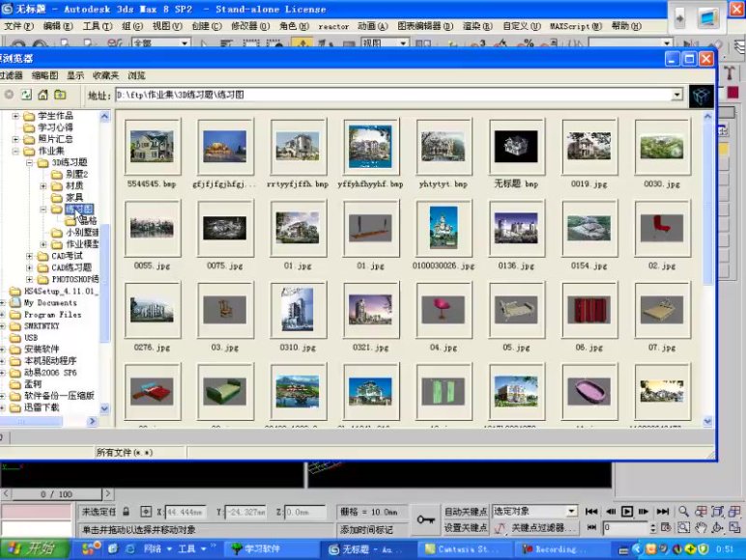This screenshot has width=746, height=560.
Task: Toggle the selection lock padlock icon
Action: click(x=126, y=512)
